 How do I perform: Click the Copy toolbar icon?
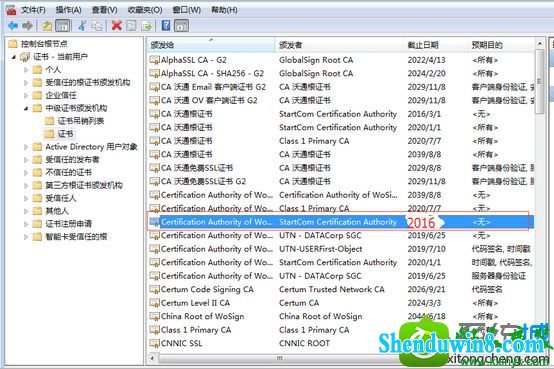point(96,25)
